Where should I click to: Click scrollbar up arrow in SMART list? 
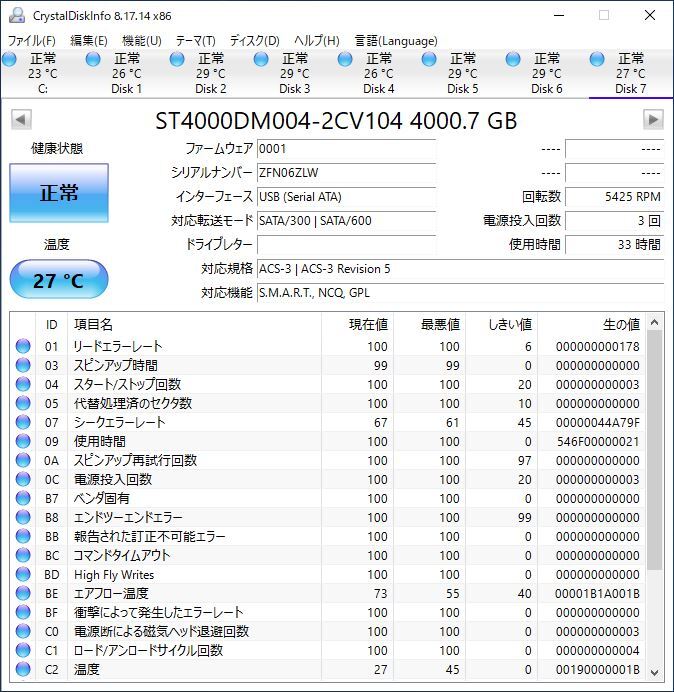pos(655,323)
